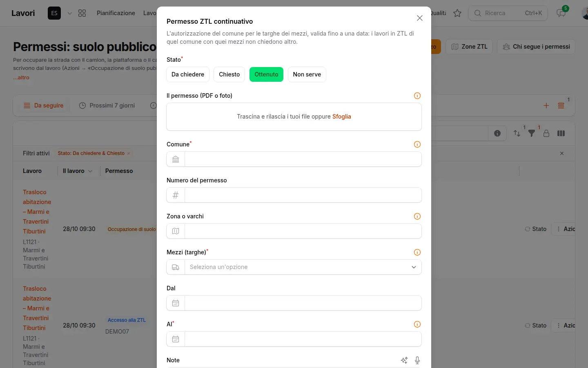Switch to the Da seguire tab

(x=43, y=105)
